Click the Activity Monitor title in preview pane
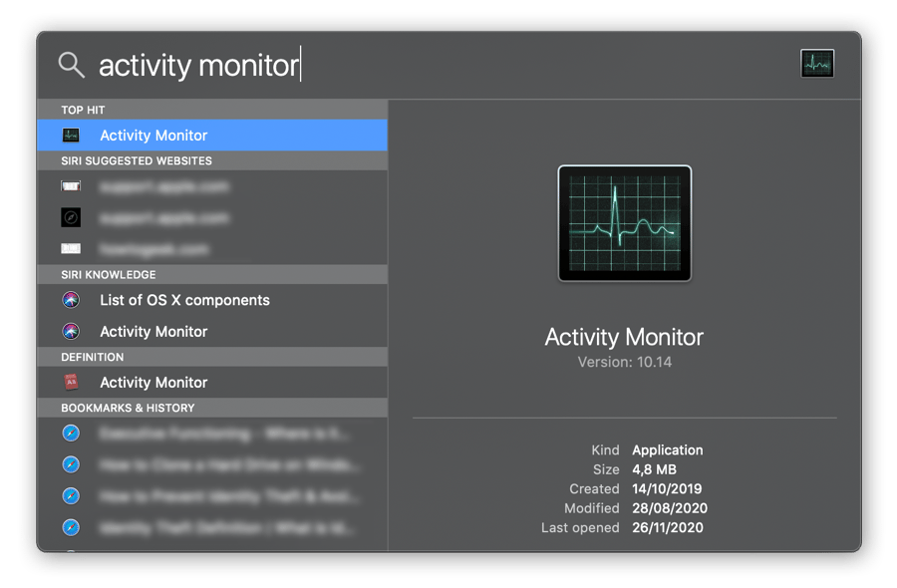This screenshot has width=897, height=588. point(624,337)
